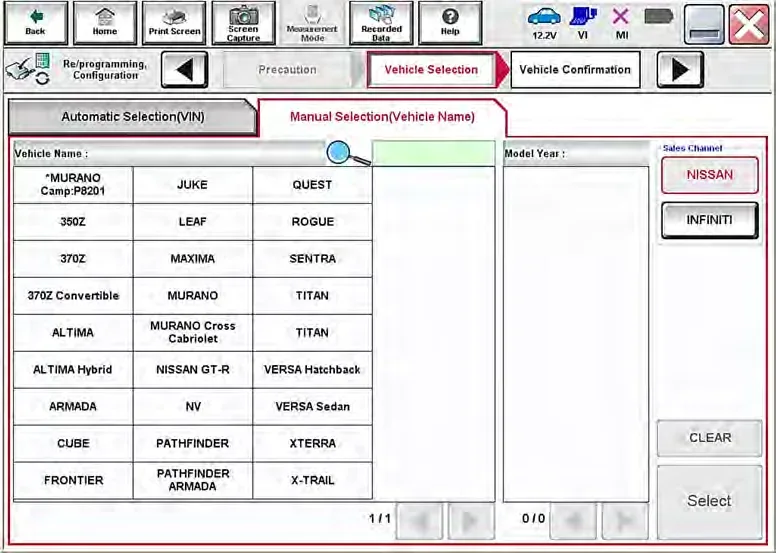Close the application with the red X
The width and height of the screenshot is (776, 553).
coord(749,25)
